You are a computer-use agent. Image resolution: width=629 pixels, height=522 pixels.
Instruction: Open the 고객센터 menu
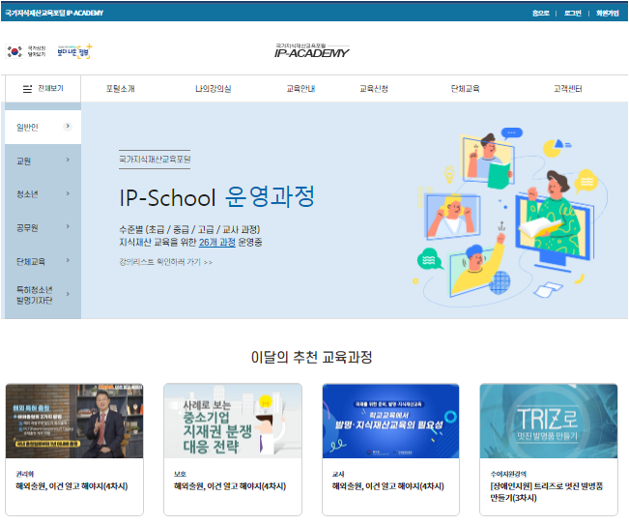click(568, 89)
